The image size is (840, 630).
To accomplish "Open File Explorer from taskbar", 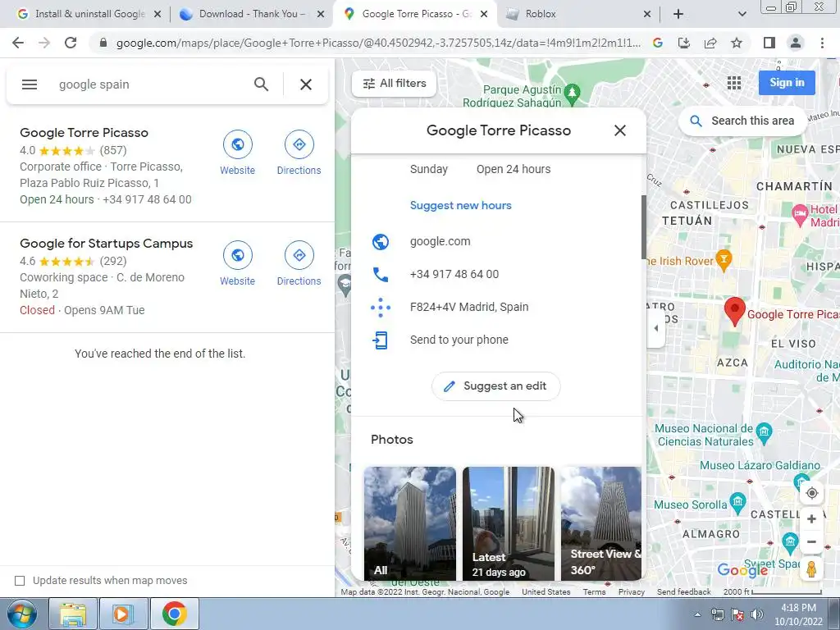I will point(73,614).
